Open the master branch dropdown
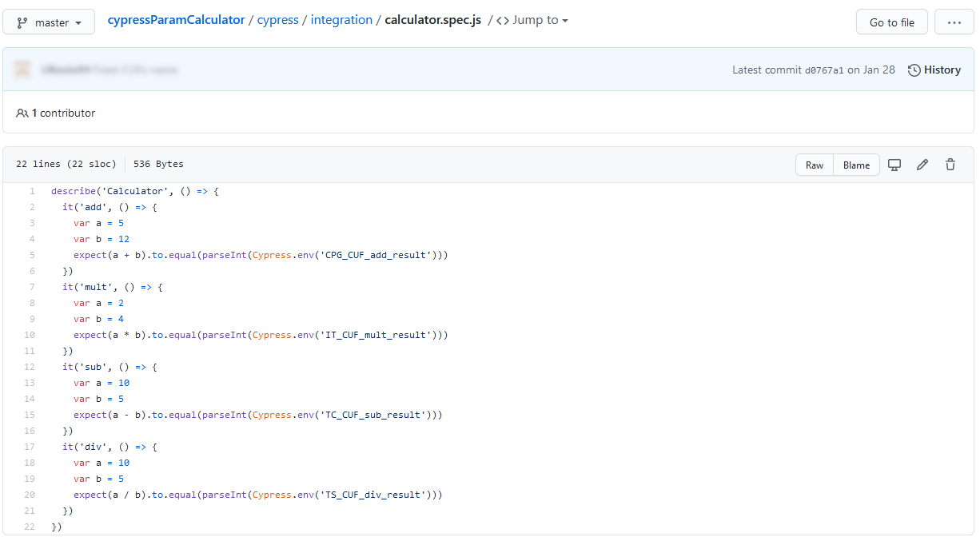Screen dimensions: 980x541 [x=49, y=22]
